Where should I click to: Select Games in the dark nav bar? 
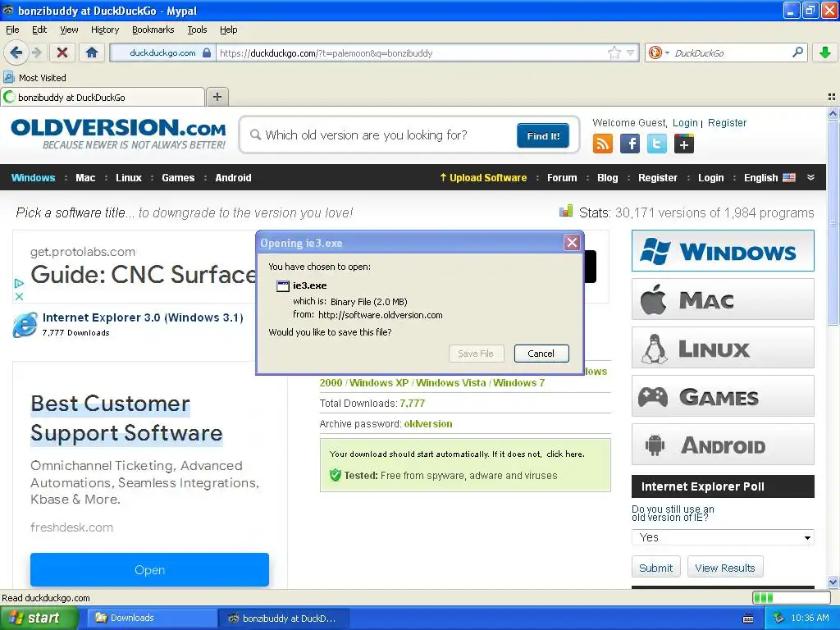178,177
